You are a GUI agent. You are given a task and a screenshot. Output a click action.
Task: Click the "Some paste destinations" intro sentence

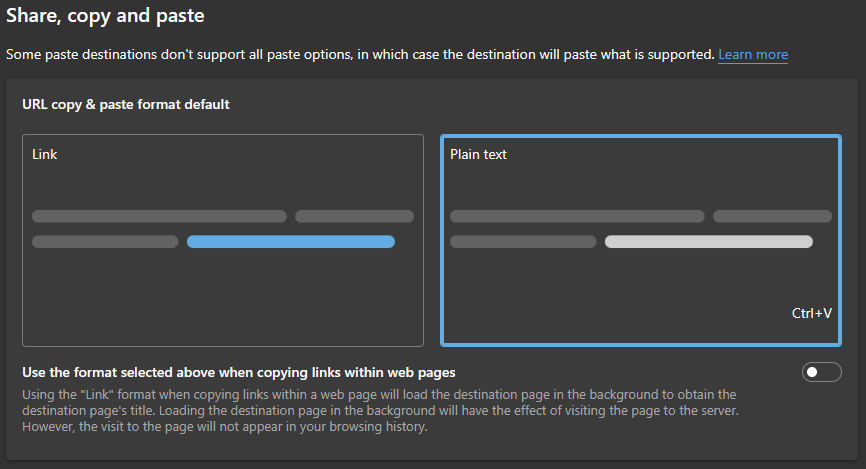click(360, 54)
